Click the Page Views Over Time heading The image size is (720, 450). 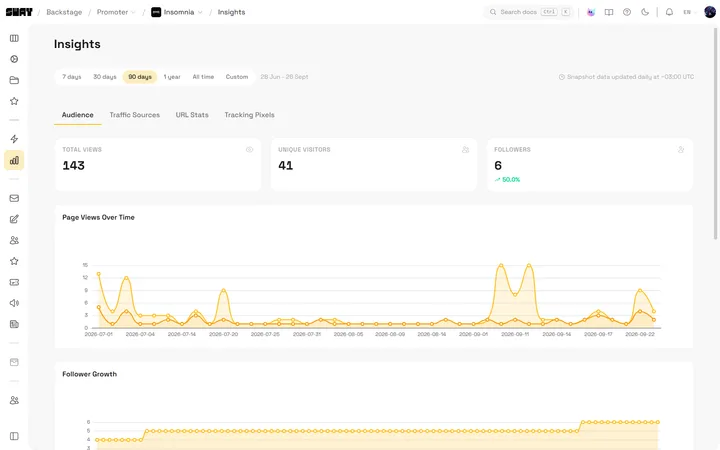point(98,217)
